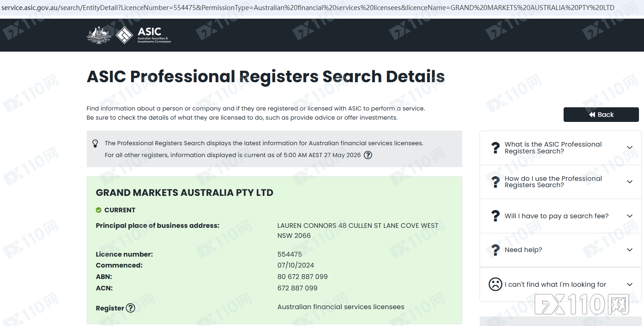Click the 'Australian financial services licensees' register text
This screenshot has width=644, height=326.
341,307
